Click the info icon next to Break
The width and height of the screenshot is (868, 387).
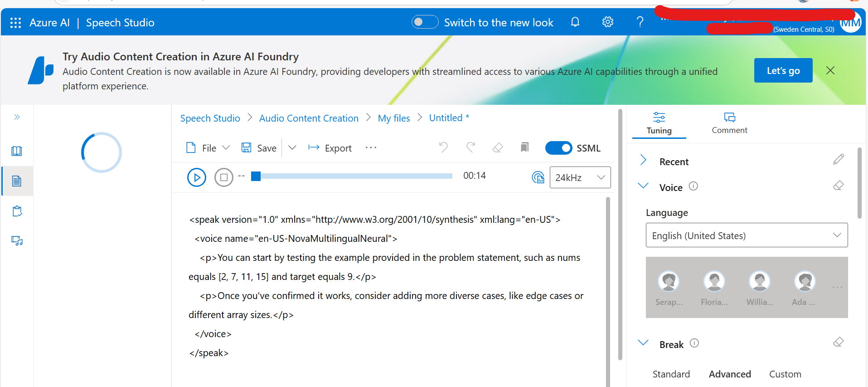click(694, 343)
